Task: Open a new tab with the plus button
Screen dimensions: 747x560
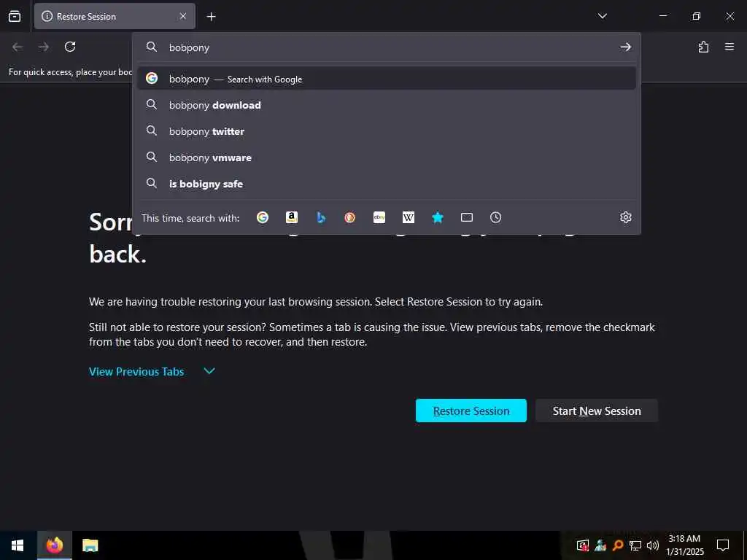Action: click(211, 17)
